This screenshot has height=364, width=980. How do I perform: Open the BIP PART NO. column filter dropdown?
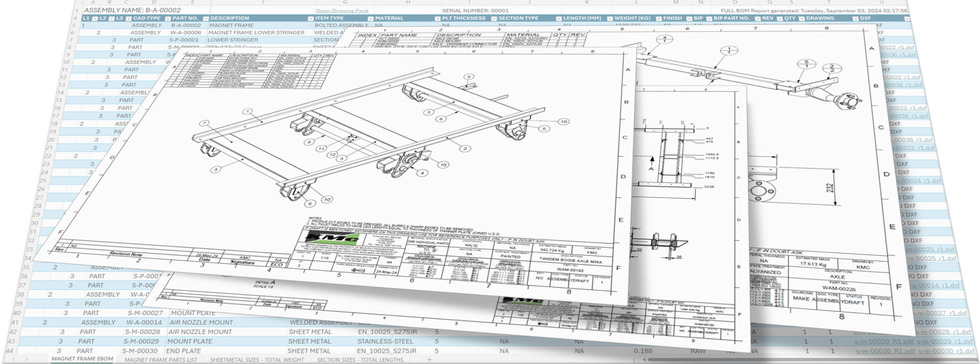756,18
